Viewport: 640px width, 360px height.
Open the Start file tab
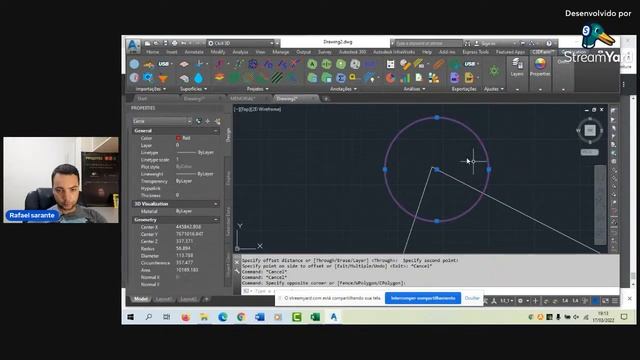point(142,99)
